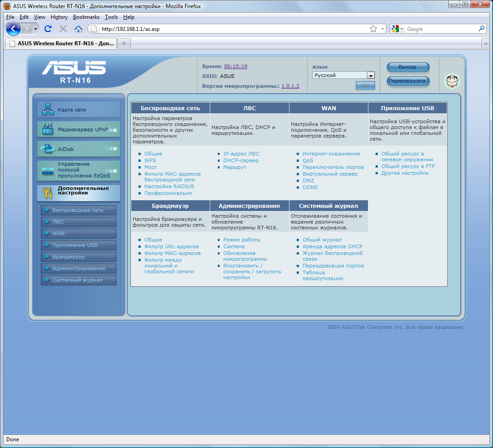Click the EzQoS bandwidth management icon
Viewport: 493px width, 448px height.
pyautogui.click(x=48, y=171)
